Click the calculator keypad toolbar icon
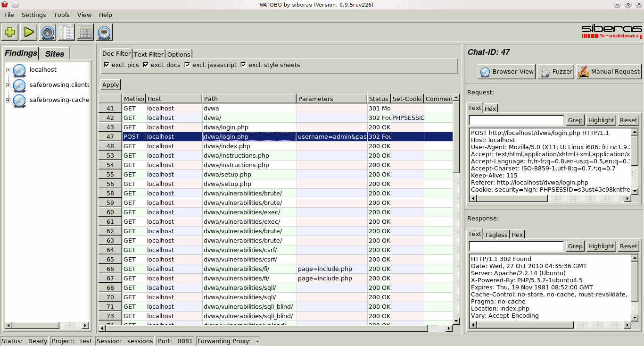The width and height of the screenshot is (644, 346). tap(85, 33)
